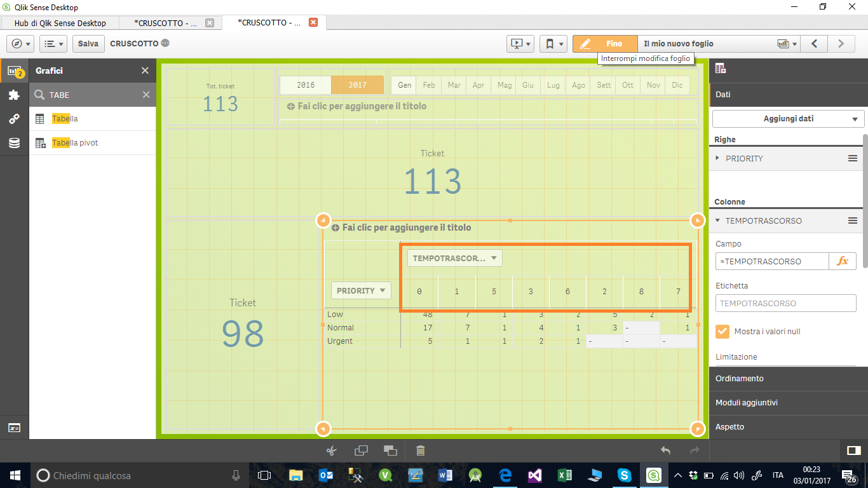Select year 2016 filter
The image size is (868, 488).
pyautogui.click(x=306, y=85)
